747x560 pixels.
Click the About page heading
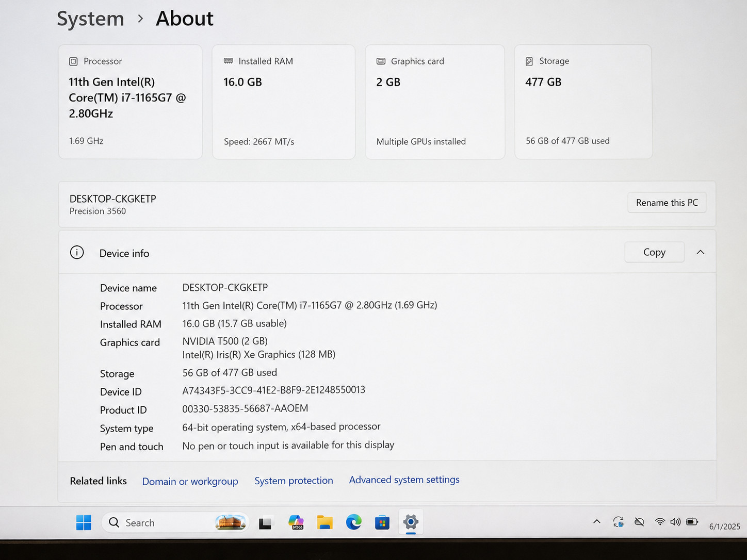(185, 19)
